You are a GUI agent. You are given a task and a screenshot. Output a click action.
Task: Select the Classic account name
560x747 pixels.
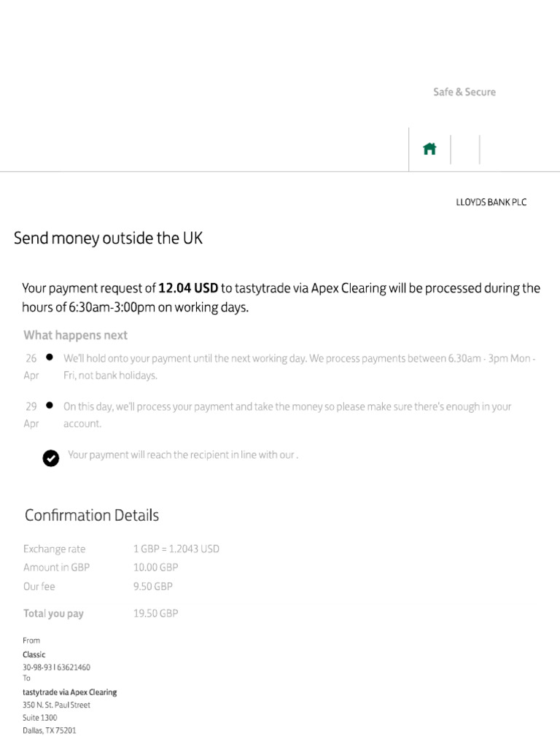pyautogui.click(x=34, y=654)
